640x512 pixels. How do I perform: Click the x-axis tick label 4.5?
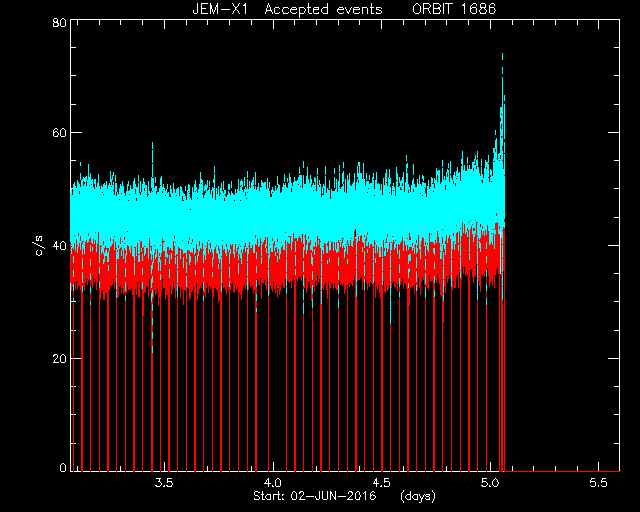point(381,483)
